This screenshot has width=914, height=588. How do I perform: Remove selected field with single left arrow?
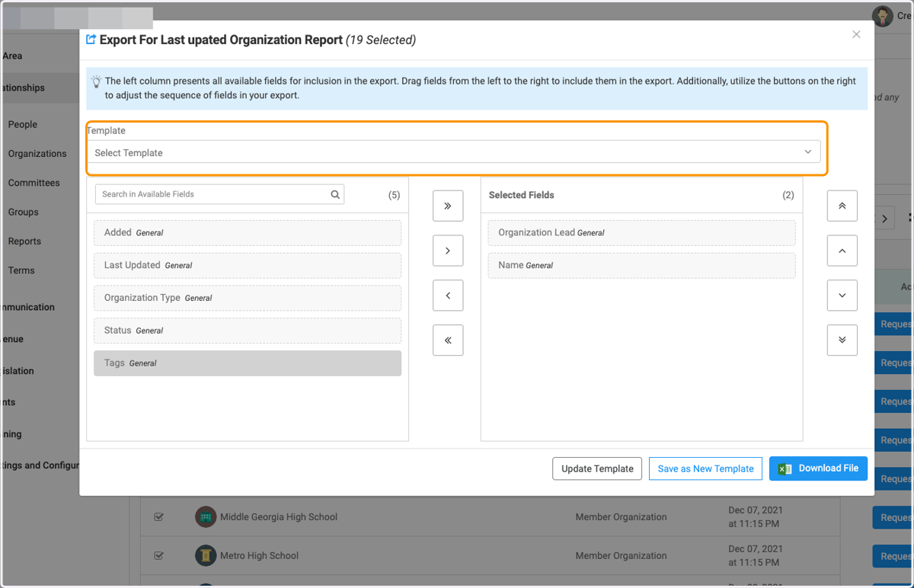tap(448, 296)
